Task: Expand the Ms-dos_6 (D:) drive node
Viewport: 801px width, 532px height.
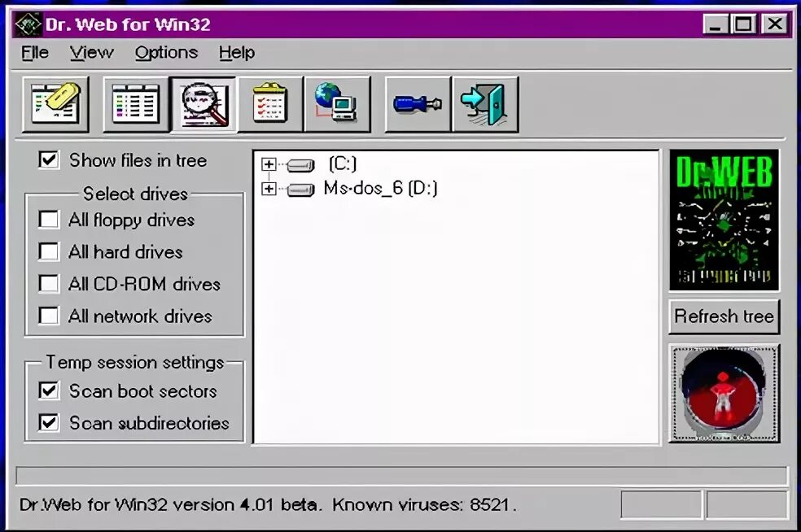Action: (269, 189)
